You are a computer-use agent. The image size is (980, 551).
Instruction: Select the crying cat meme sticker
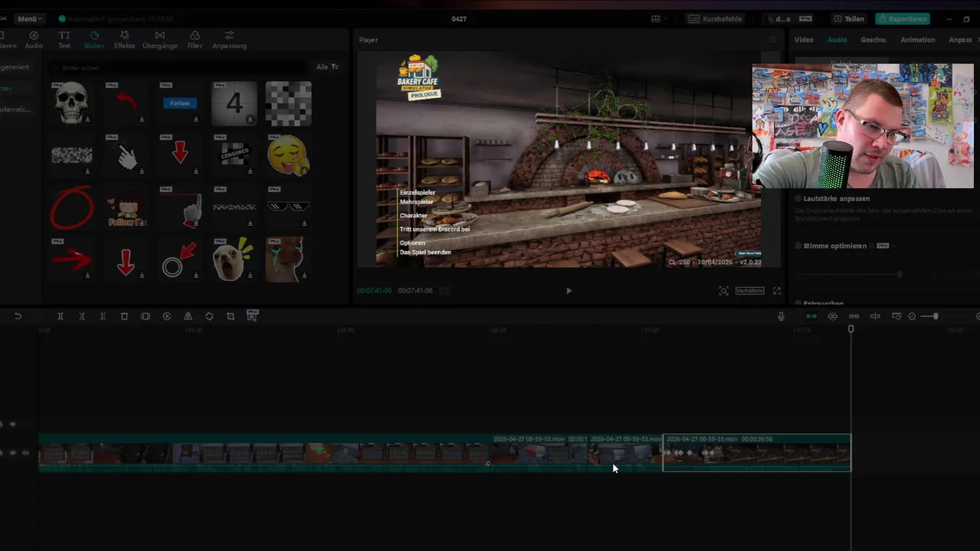point(289,260)
